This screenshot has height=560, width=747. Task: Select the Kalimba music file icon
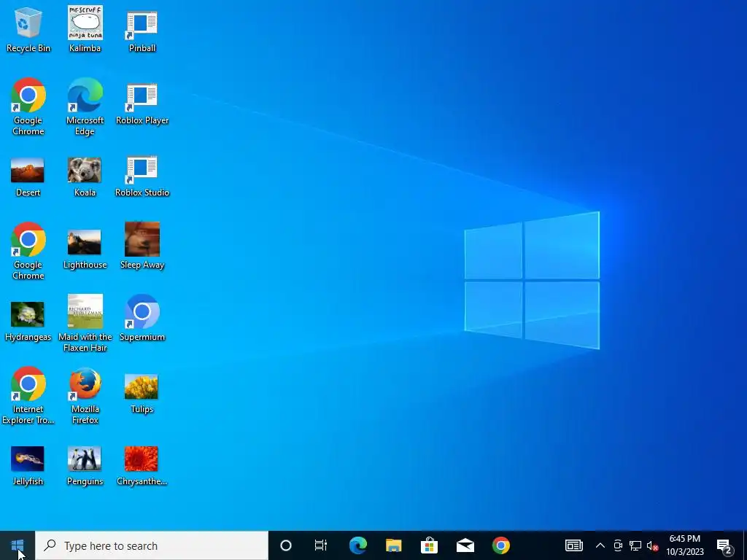coord(85,29)
